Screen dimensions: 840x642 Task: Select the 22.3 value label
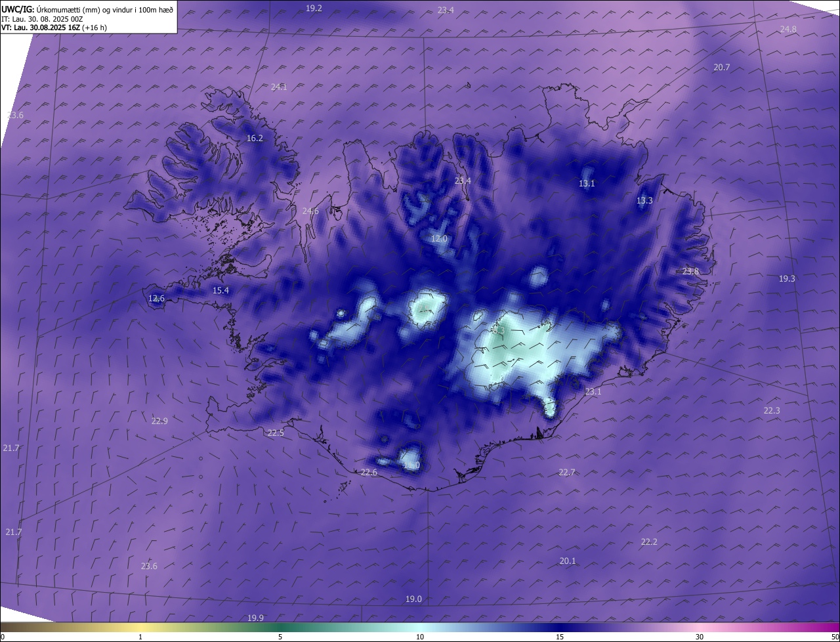tap(772, 410)
